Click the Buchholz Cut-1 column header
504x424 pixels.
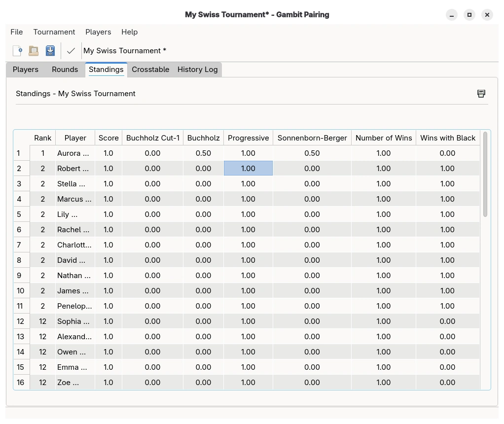click(153, 138)
